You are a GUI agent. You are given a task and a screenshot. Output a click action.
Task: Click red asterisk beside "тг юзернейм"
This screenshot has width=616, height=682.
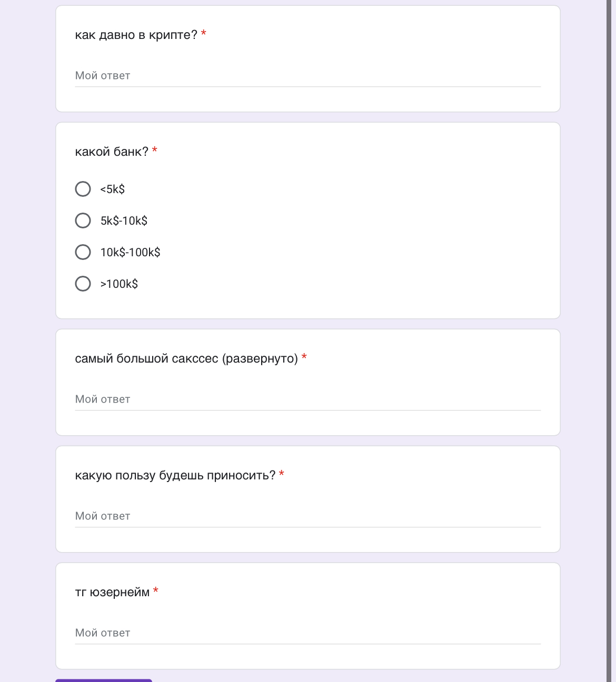point(156,591)
